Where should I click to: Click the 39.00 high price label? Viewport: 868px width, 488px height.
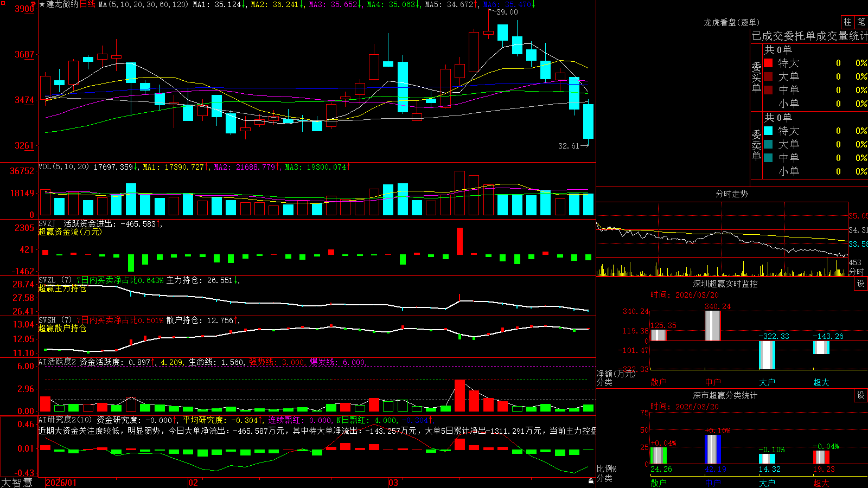(507, 12)
